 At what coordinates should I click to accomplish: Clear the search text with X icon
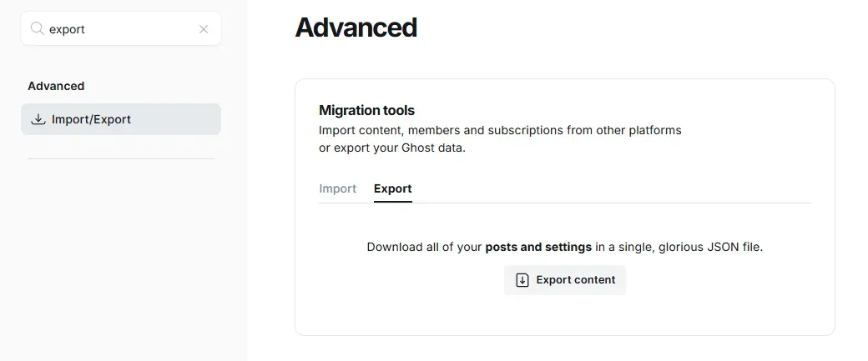coord(204,29)
